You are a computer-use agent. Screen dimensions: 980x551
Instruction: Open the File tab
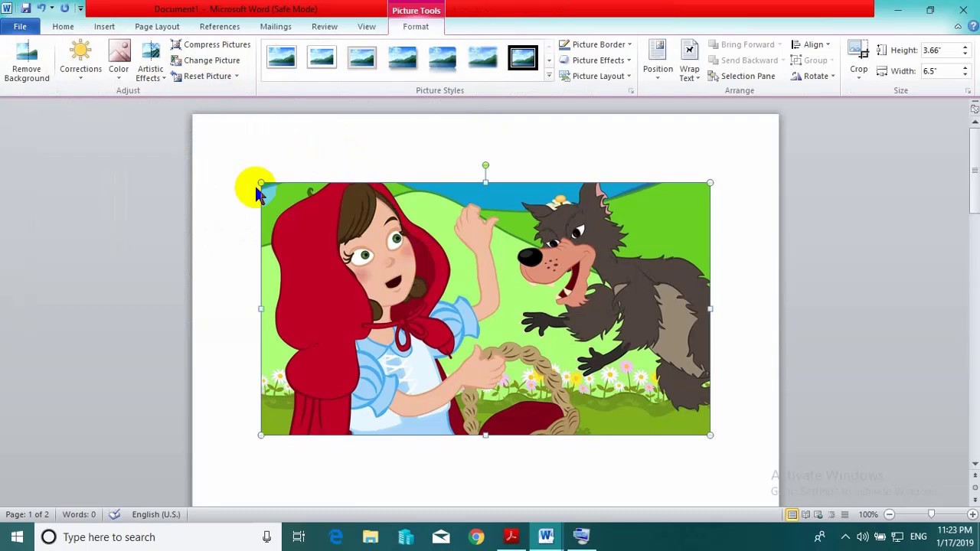click(x=20, y=27)
